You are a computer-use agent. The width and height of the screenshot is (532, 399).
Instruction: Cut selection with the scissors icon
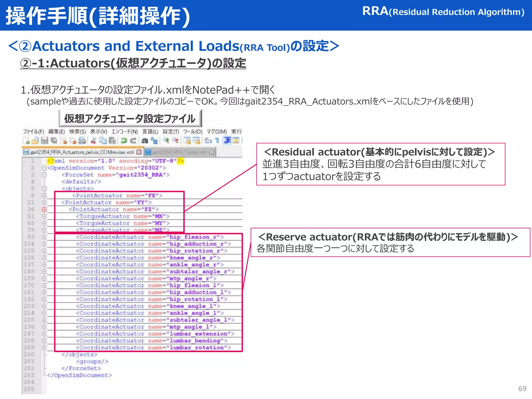94,141
